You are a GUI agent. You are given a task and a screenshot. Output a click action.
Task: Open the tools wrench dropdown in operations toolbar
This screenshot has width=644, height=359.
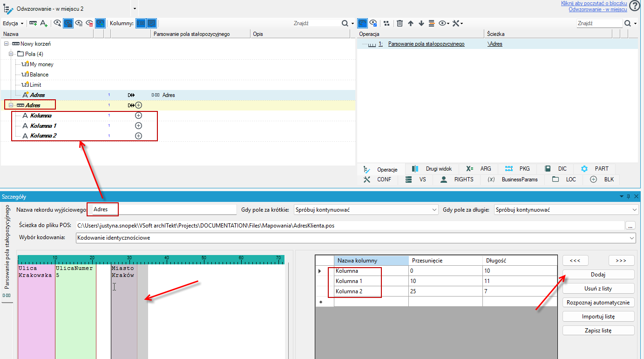point(458,23)
